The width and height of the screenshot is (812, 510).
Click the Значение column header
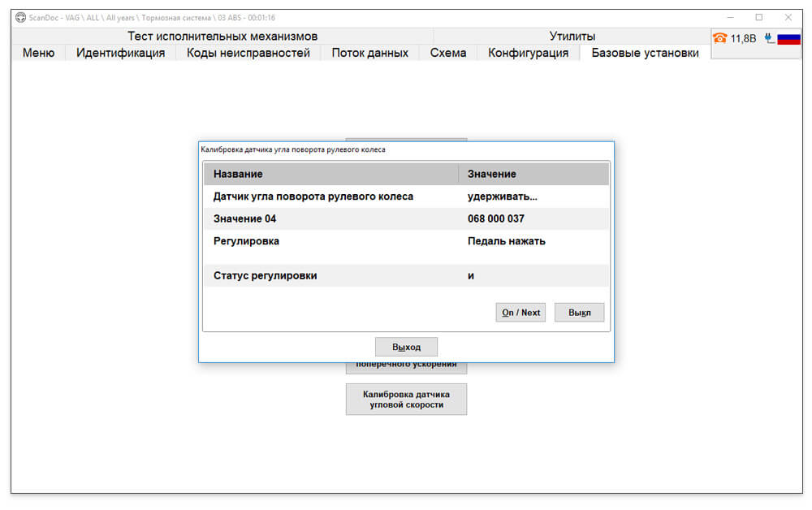pyautogui.click(x=533, y=174)
